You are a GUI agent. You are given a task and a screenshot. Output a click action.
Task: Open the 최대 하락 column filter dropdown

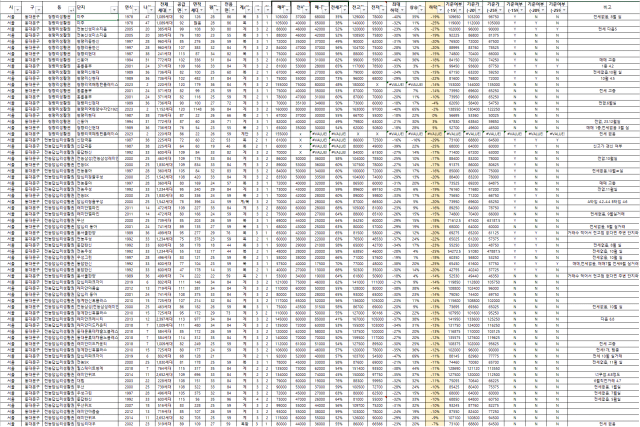(402, 9)
